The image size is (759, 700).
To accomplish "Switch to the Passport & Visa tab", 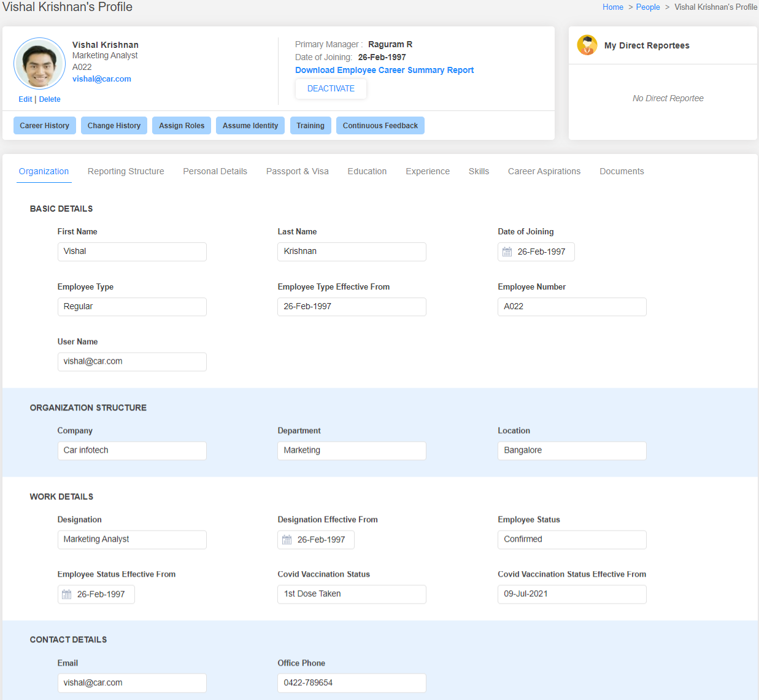I will click(297, 171).
